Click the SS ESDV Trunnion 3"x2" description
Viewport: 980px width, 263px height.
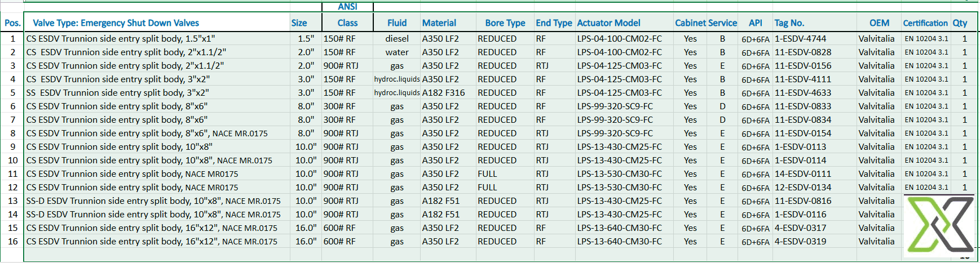click(117, 93)
